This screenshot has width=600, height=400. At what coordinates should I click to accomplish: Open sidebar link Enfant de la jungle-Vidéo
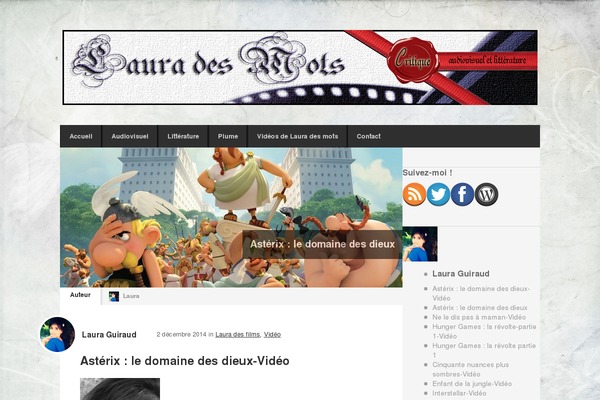(x=472, y=384)
